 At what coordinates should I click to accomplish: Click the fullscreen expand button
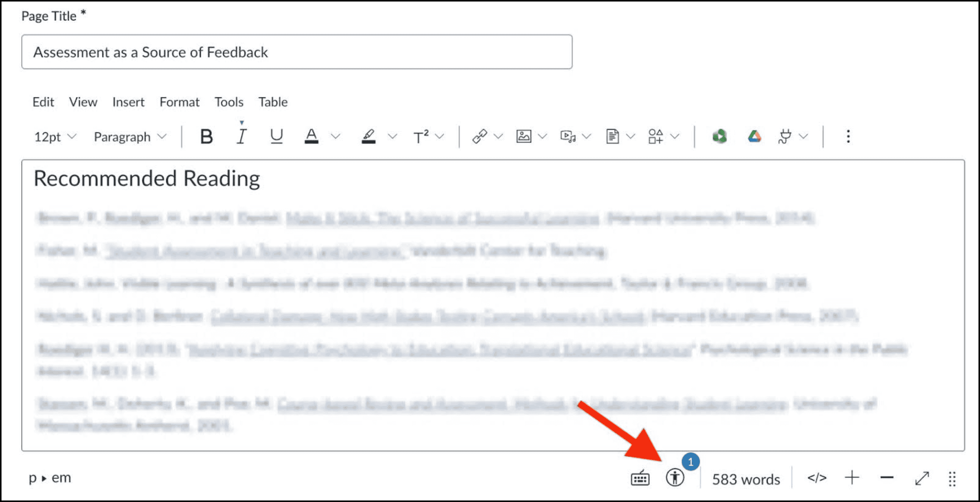(920, 479)
